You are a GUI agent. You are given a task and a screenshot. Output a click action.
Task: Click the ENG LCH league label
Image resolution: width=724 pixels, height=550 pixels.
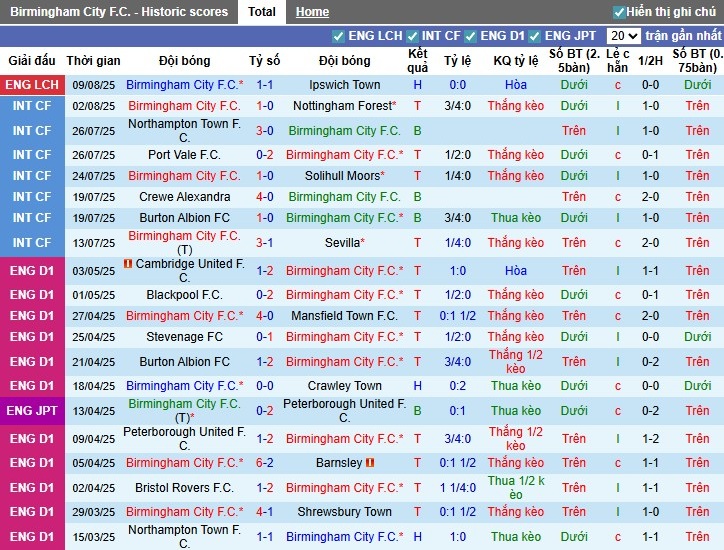[x=32, y=85]
